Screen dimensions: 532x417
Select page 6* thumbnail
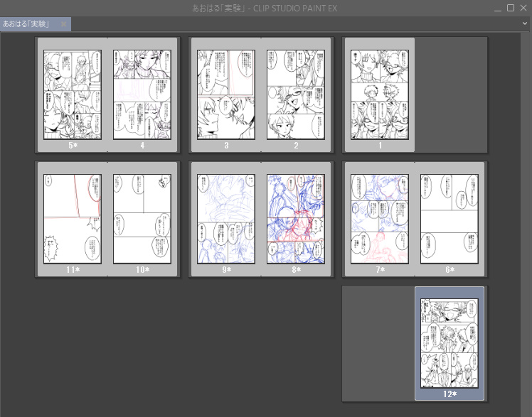pos(449,219)
